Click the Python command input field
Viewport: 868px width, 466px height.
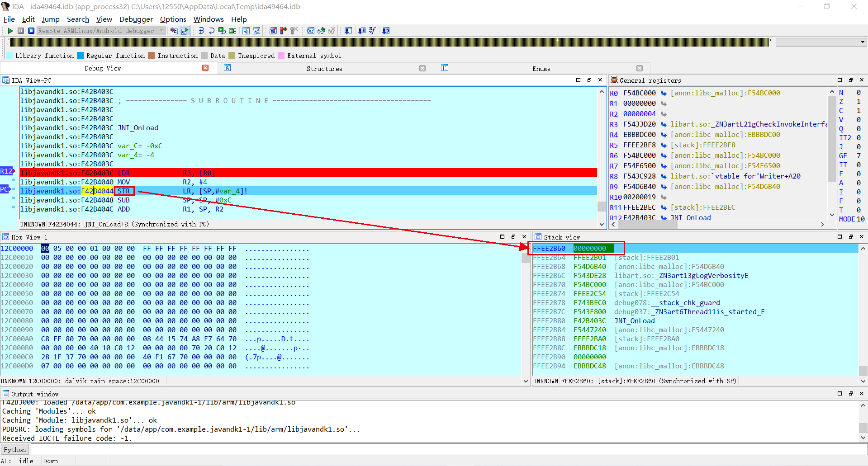tap(448, 450)
